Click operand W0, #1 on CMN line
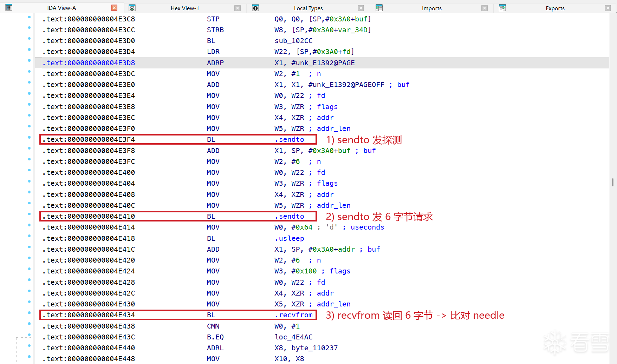617x364 pixels. point(287,326)
